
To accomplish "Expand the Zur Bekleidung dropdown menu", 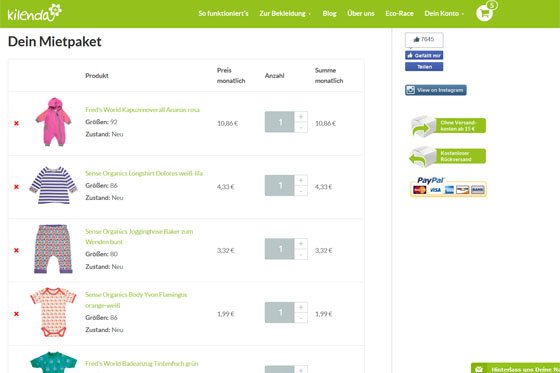I will point(285,14).
